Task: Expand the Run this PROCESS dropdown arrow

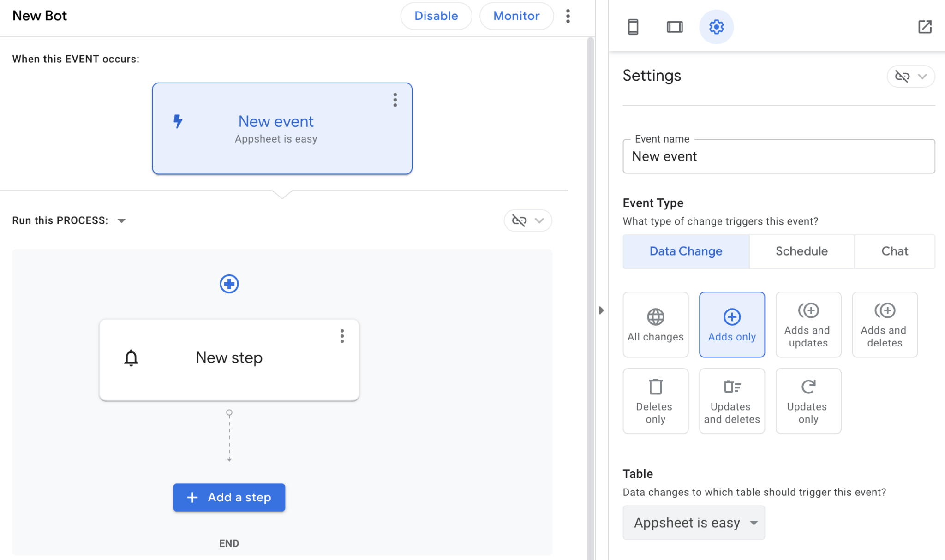Action: point(122,220)
